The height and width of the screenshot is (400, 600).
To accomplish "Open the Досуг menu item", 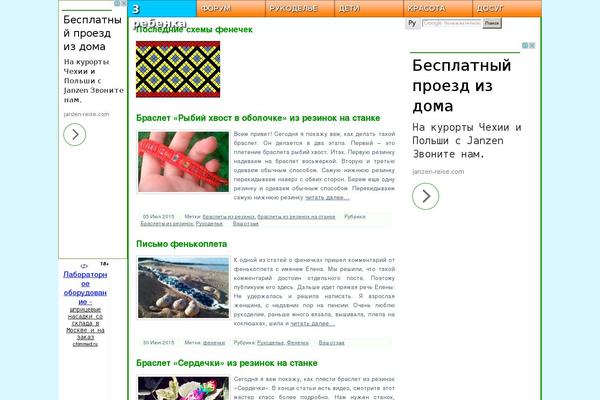I will coord(507,8).
